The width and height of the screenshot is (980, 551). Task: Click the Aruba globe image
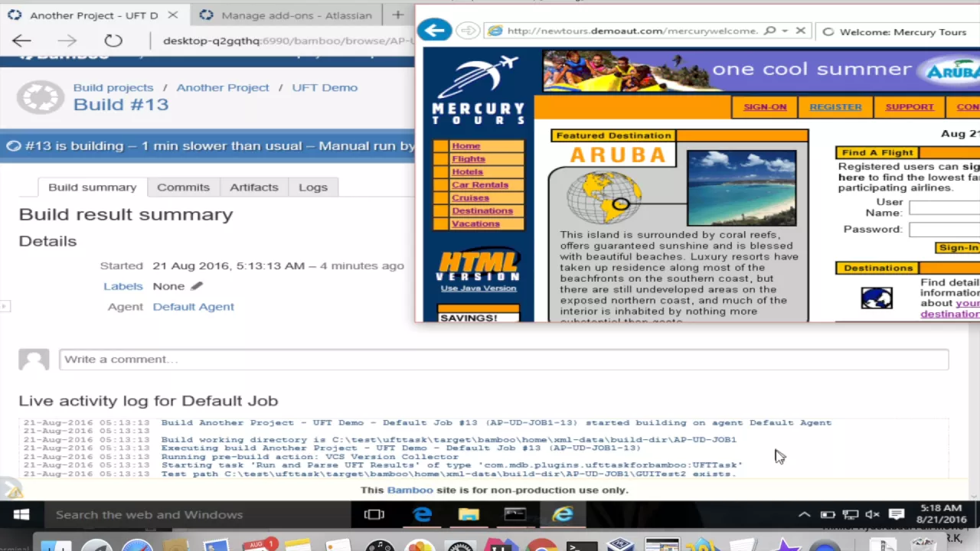click(604, 197)
